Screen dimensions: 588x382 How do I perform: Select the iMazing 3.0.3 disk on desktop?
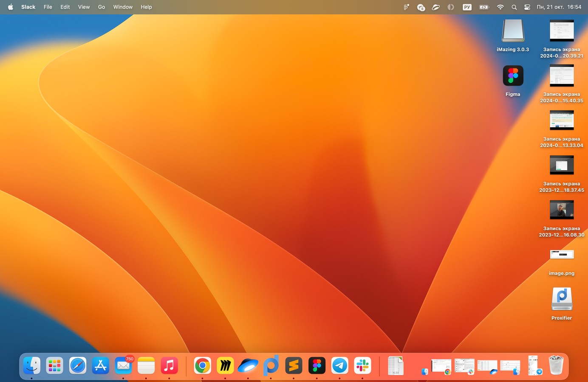(x=513, y=36)
